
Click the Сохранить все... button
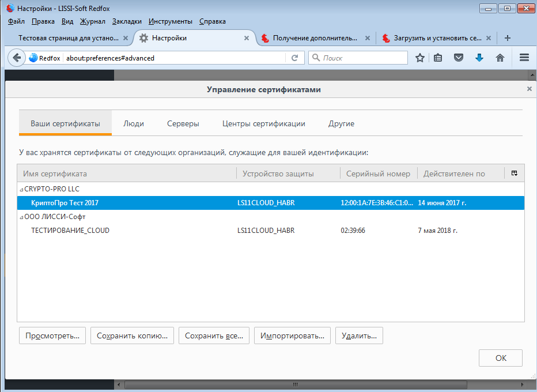click(214, 336)
